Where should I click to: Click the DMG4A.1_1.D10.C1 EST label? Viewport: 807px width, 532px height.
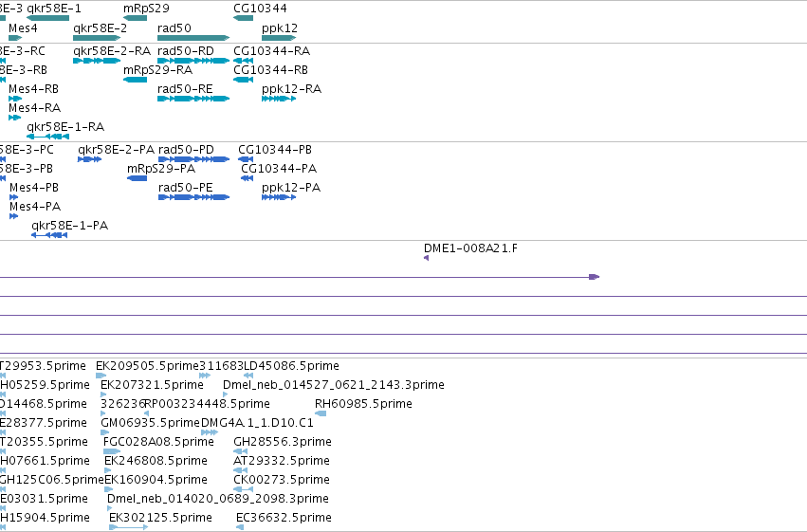tap(257, 423)
